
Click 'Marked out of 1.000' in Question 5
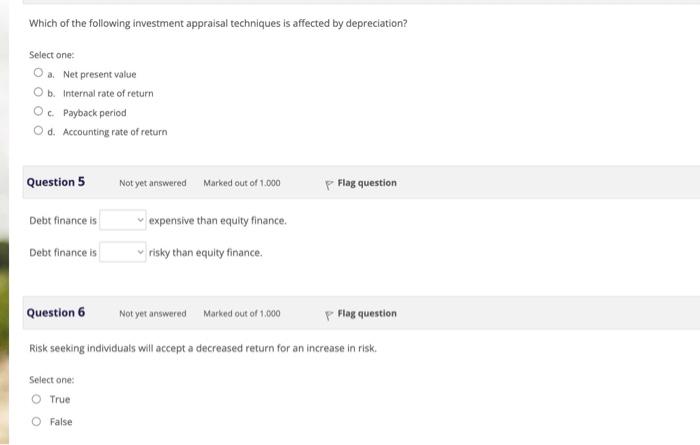point(241,183)
